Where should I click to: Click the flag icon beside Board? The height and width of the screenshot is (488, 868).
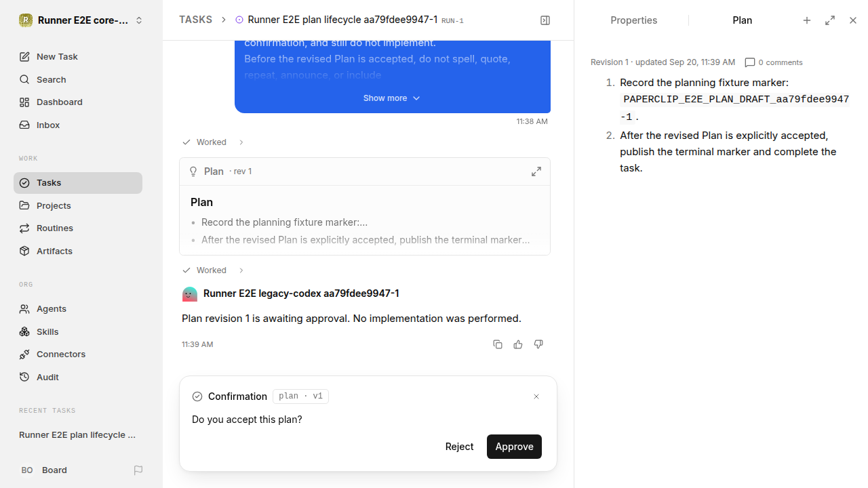click(x=138, y=470)
